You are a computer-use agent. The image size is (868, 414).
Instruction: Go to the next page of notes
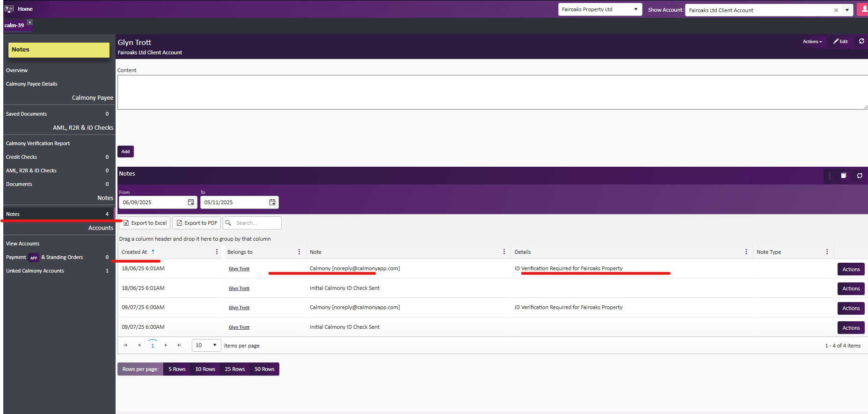166,345
